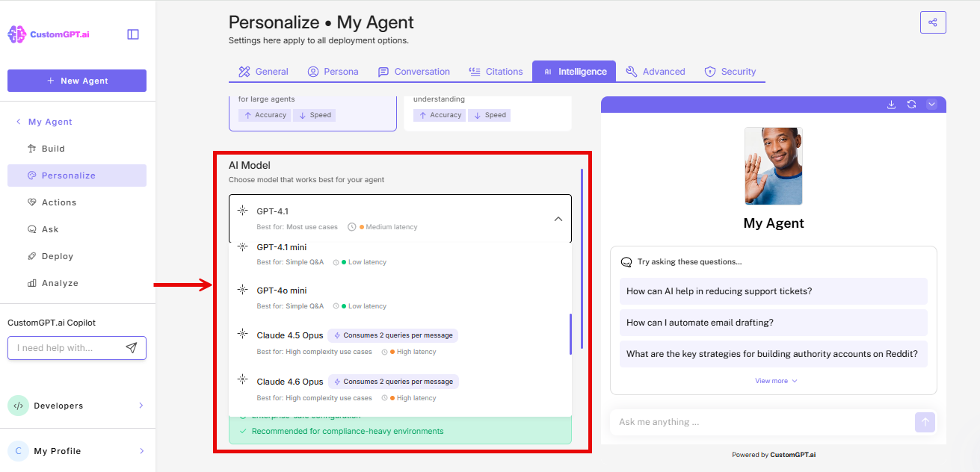
Task: Expand View more suggested questions
Action: [x=773, y=380]
